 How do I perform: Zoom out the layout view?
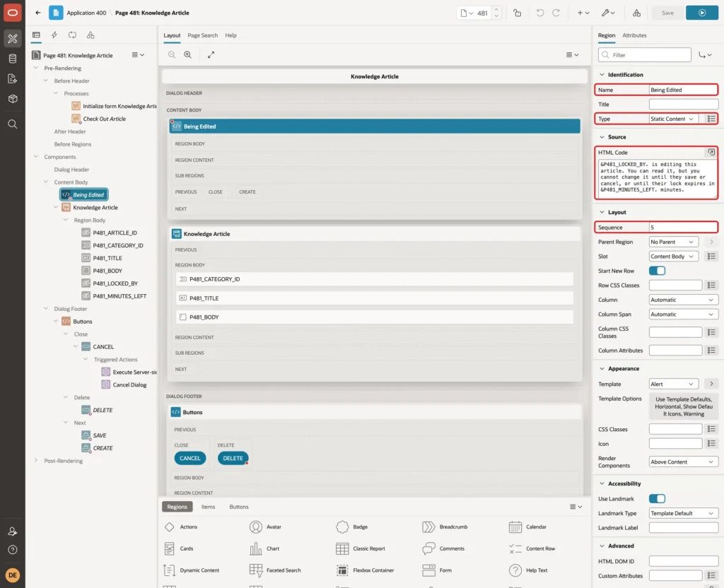click(x=172, y=54)
